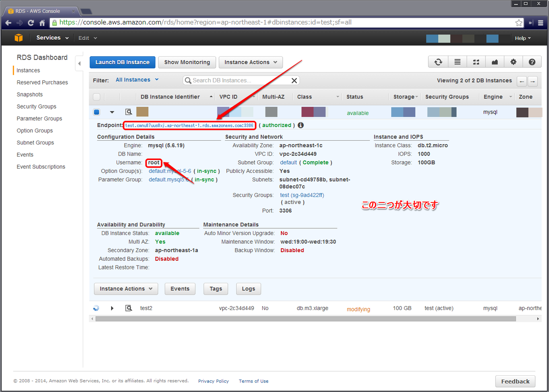The image size is (549, 392).
Task: Click the Launch DB Instance button
Action: (x=122, y=62)
